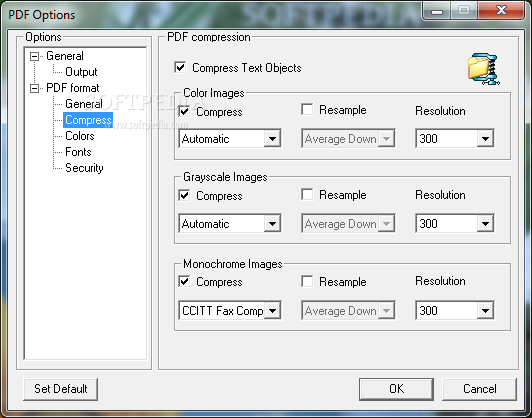This screenshot has height=418, width=532.
Task: Enable Resample under Grayscale Images
Action: point(307,194)
